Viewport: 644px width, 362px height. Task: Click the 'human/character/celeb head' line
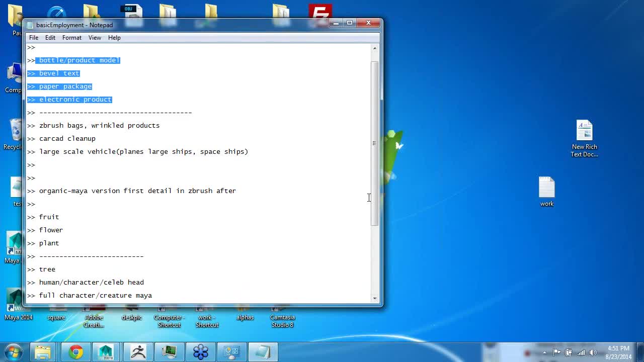point(91,283)
